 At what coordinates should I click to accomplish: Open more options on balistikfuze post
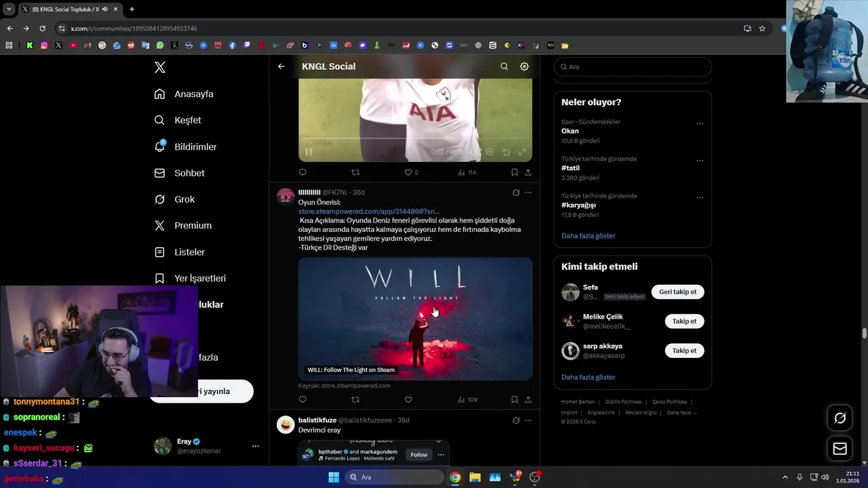click(x=528, y=420)
